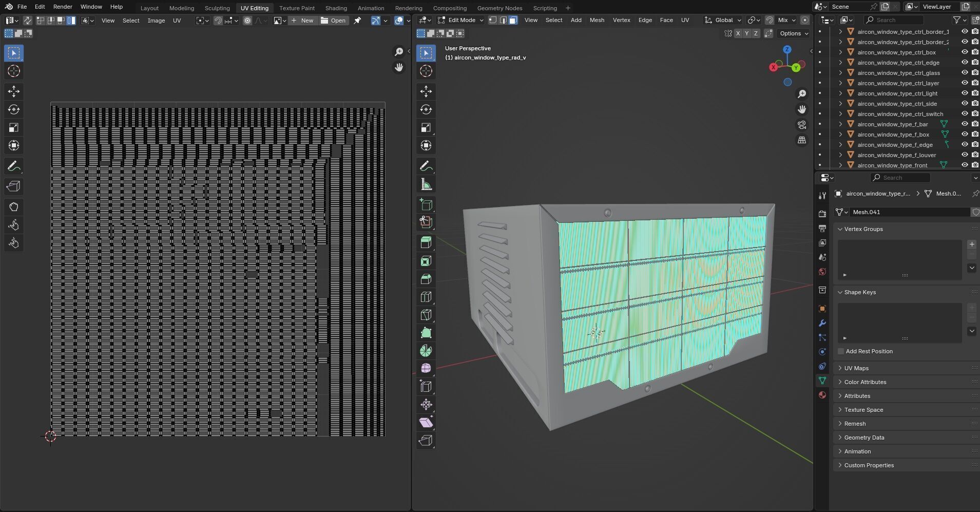Open the Options dropdown in 3D viewport

click(x=794, y=33)
